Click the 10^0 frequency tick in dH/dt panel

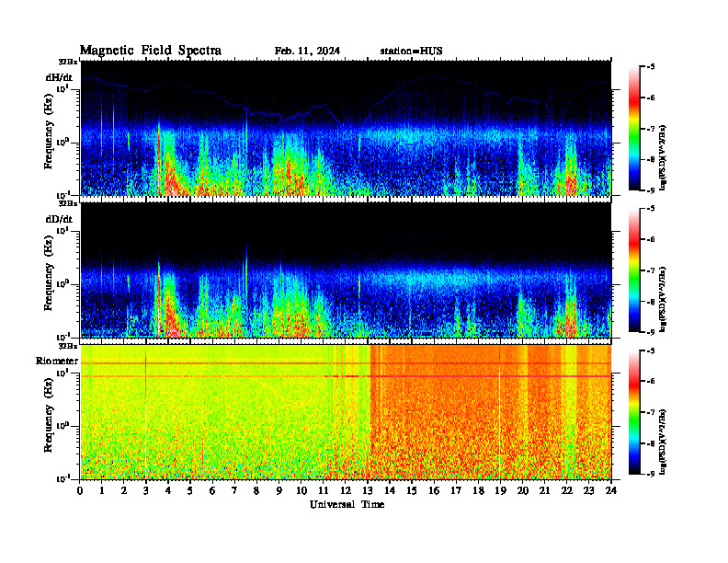[x=63, y=143]
